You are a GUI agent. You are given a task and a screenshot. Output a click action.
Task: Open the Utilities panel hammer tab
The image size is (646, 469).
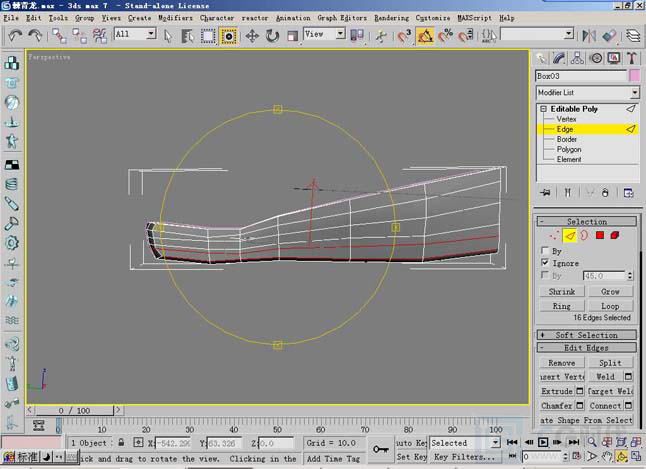(632, 59)
